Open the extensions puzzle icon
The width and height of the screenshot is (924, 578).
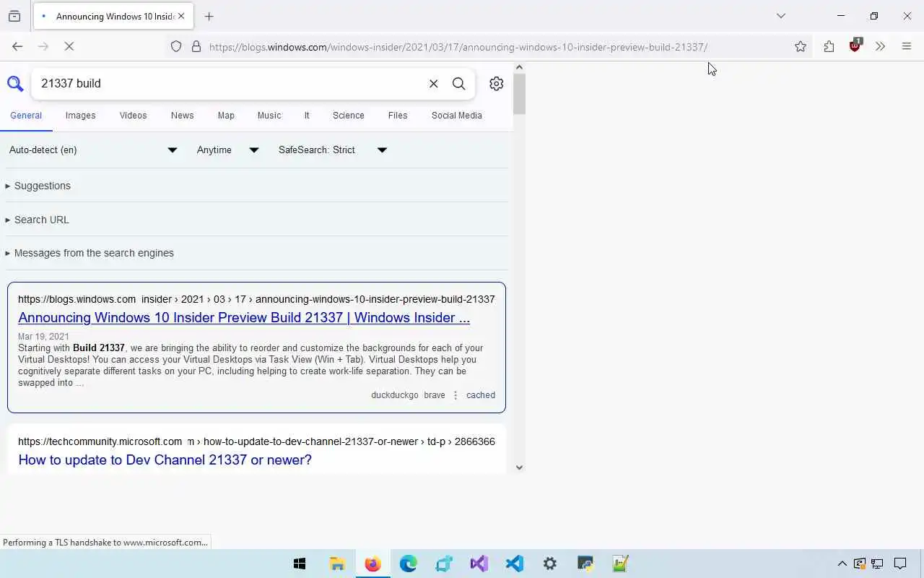click(x=829, y=46)
